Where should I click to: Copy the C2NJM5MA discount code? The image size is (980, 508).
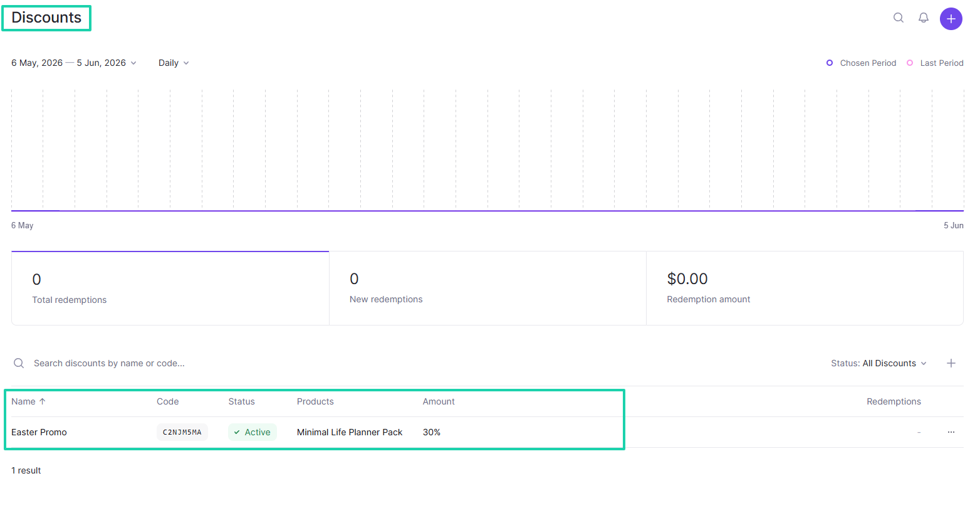pyautogui.click(x=182, y=432)
